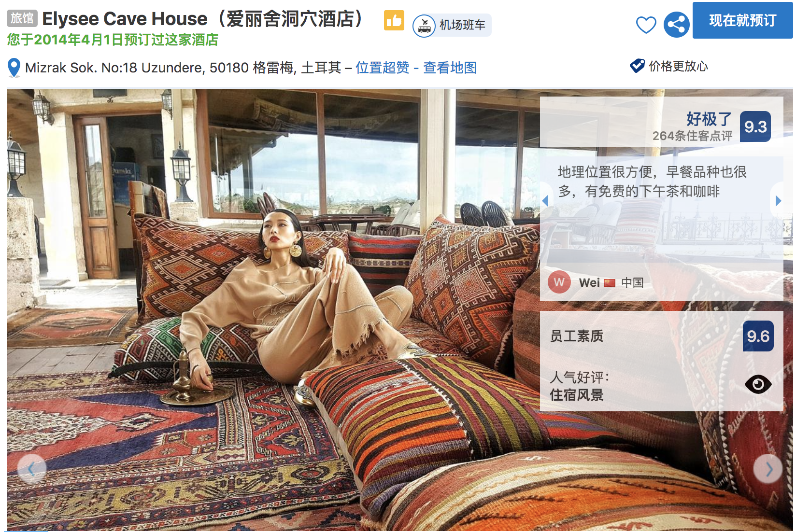The width and height of the screenshot is (796, 532).
Task: Go to next photo in gallery
Action: [x=768, y=469]
